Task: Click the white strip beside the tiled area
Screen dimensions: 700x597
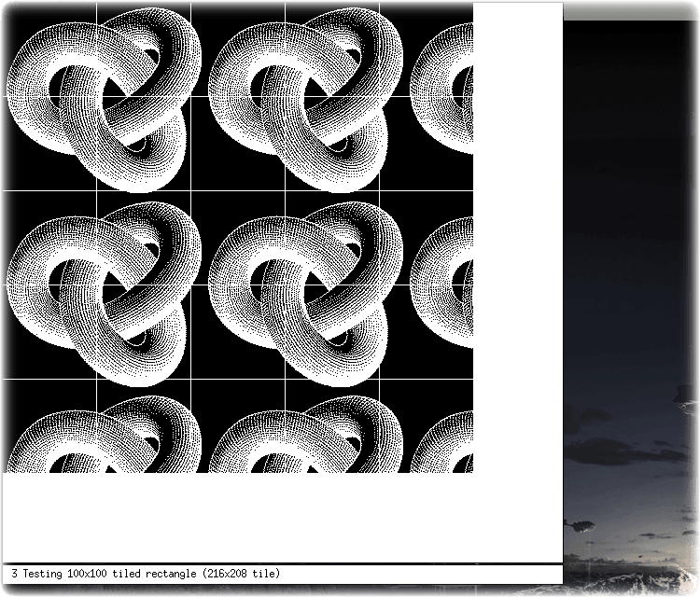Action: click(x=518, y=237)
